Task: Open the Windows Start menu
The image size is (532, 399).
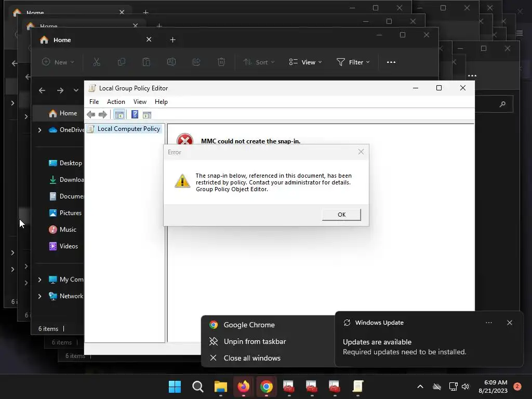Action: coord(175,387)
